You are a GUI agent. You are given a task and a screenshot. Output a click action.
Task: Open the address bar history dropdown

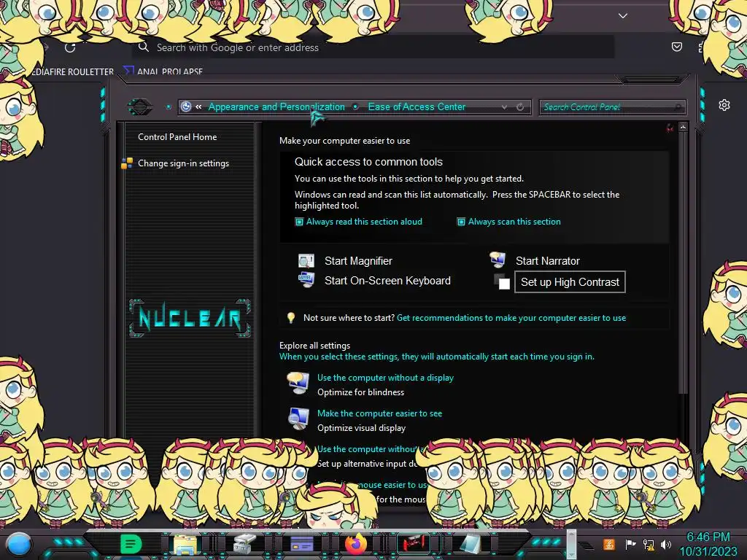(504, 107)
